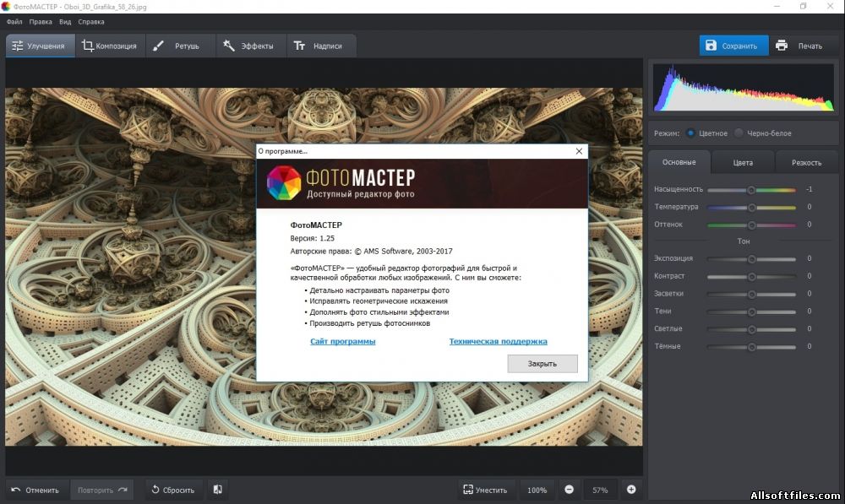
Task: Click the Отменить undo button
Action: (x=36, y=490)
